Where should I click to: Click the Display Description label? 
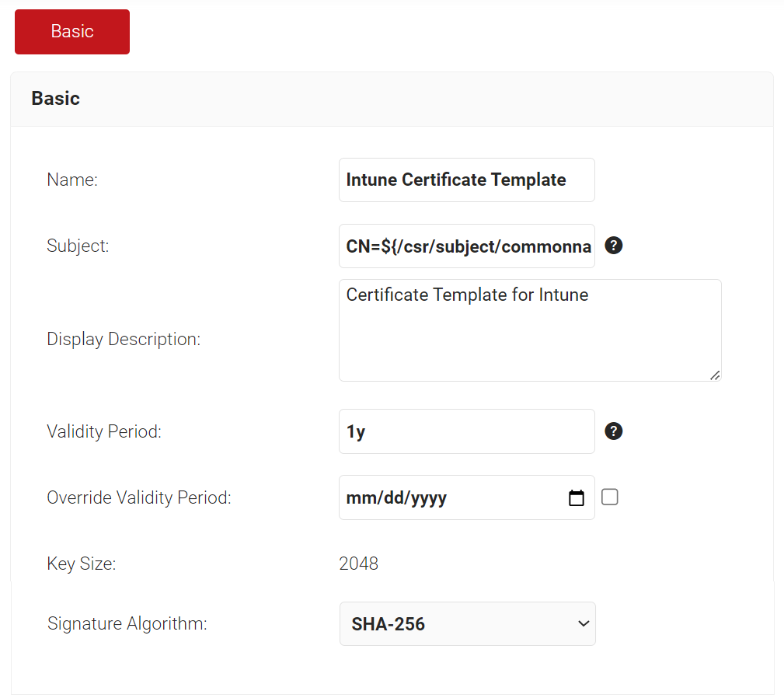pos(124,339)
